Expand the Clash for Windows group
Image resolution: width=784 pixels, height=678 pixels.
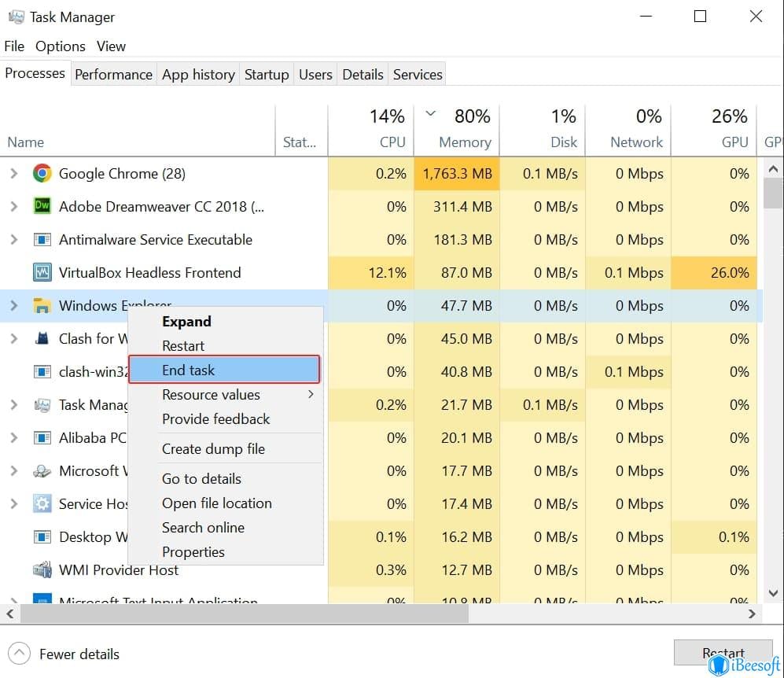pyautogui.click(x=14, y=338)
